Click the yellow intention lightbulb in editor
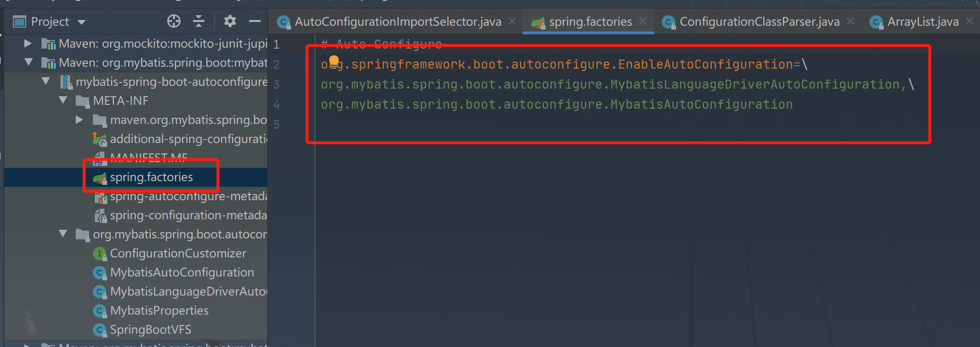Viewport: 980px width, 347px height. [x=334, y=61]
